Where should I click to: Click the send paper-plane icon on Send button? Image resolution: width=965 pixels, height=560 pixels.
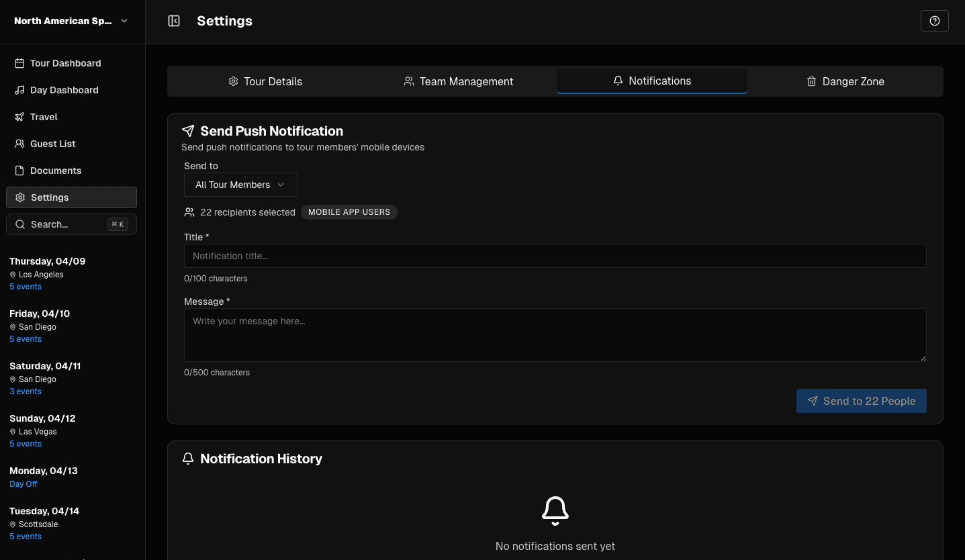point(812,401)
